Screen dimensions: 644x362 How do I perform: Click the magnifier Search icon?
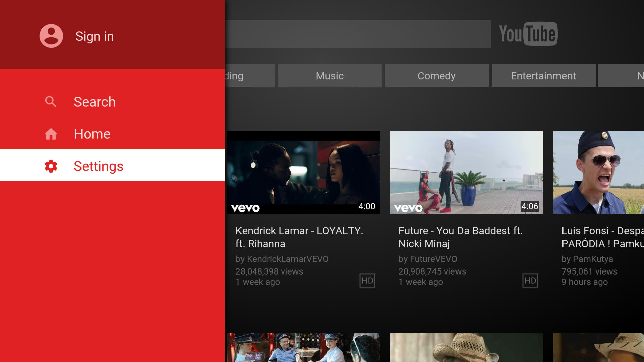coord(51,102)
